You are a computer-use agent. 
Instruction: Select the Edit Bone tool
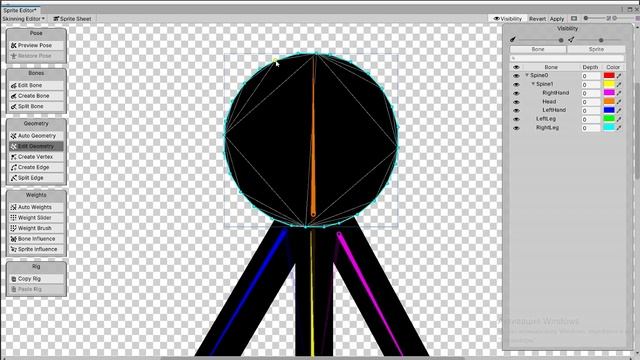36,85
